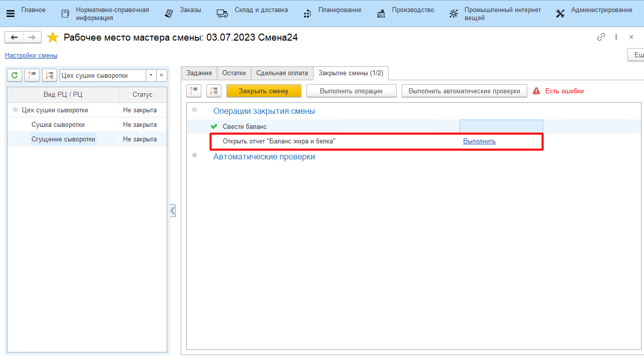Click the forward navigation arrow
This screenshot has height=360, width=644.
(x=32, y=38)
